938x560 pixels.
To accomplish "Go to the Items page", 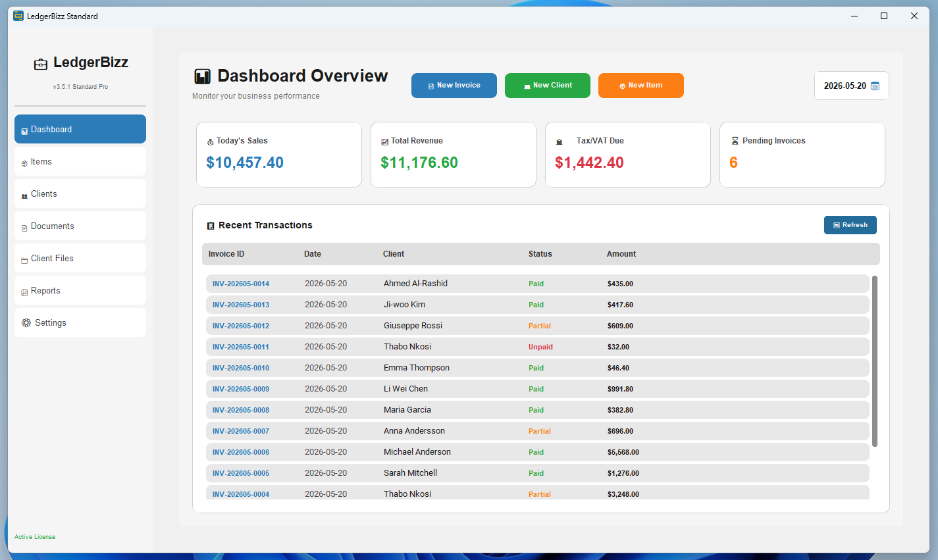I will click(80, 161).
